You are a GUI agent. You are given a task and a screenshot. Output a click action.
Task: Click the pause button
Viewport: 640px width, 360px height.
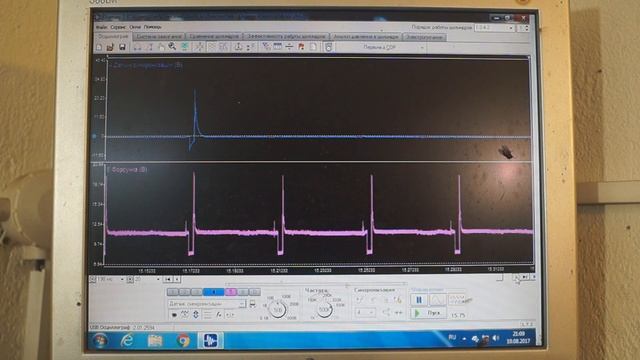[419, 300]
